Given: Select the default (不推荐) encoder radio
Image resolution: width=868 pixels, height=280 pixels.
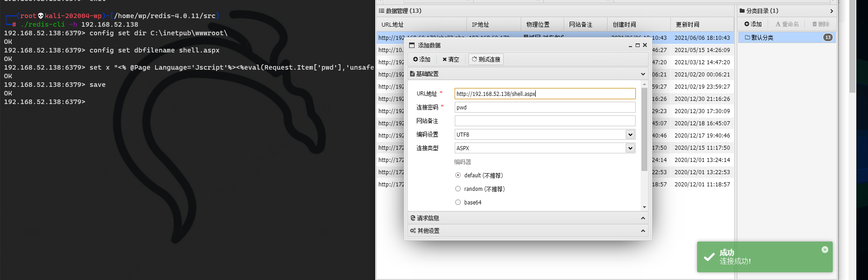Looking at the screenshot, I should coord(458,175).
